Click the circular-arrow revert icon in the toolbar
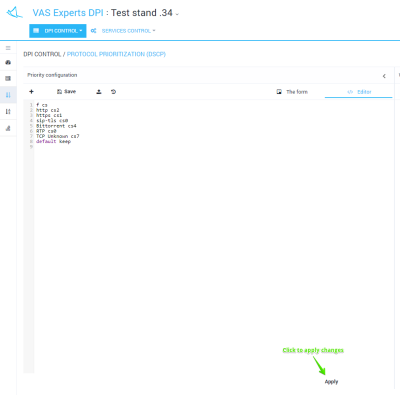The width and height of the screenshot is (400, 395). 113,92
